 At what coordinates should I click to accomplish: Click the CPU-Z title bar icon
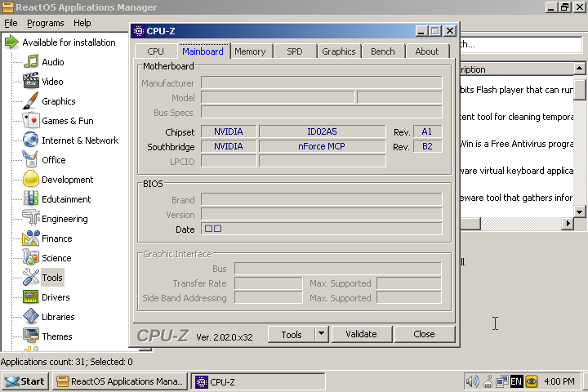point(139,31)
